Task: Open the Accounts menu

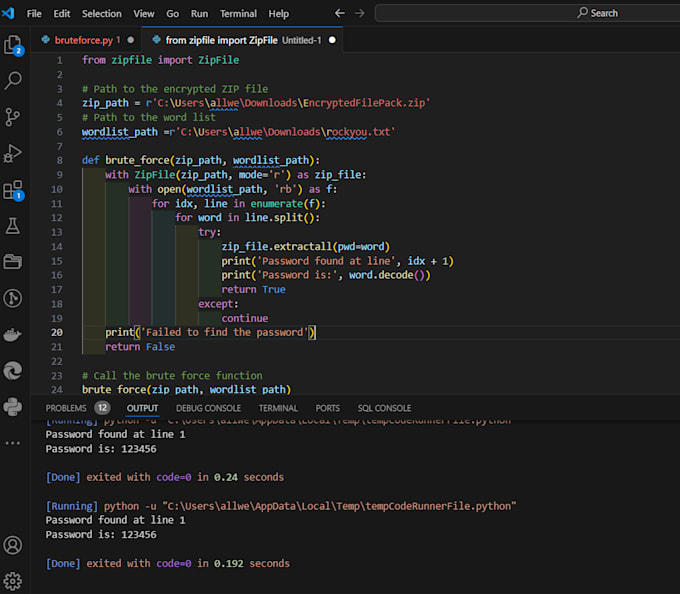Action: point(13,546)
